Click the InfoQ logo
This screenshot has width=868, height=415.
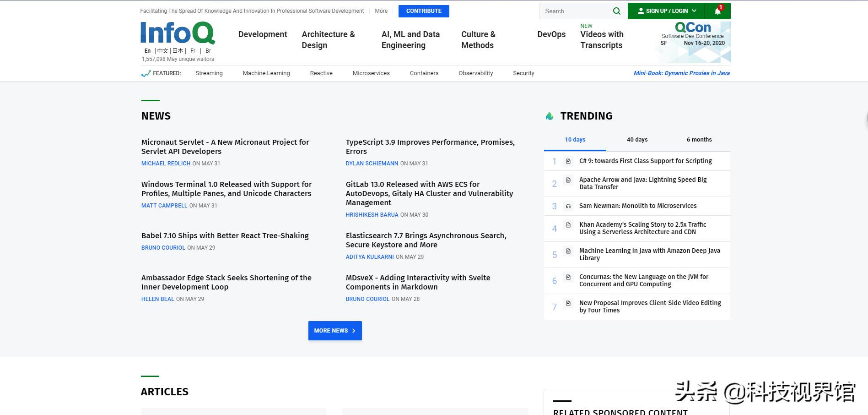178,33
